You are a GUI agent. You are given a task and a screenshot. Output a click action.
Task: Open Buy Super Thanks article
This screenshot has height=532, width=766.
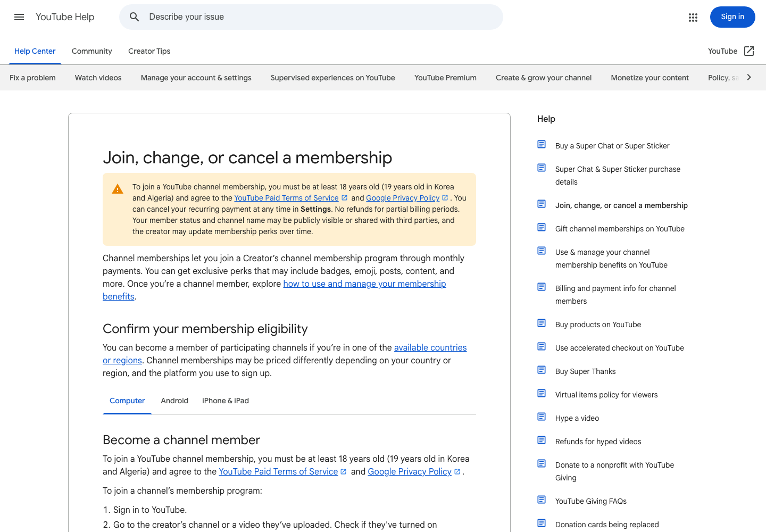585,371
